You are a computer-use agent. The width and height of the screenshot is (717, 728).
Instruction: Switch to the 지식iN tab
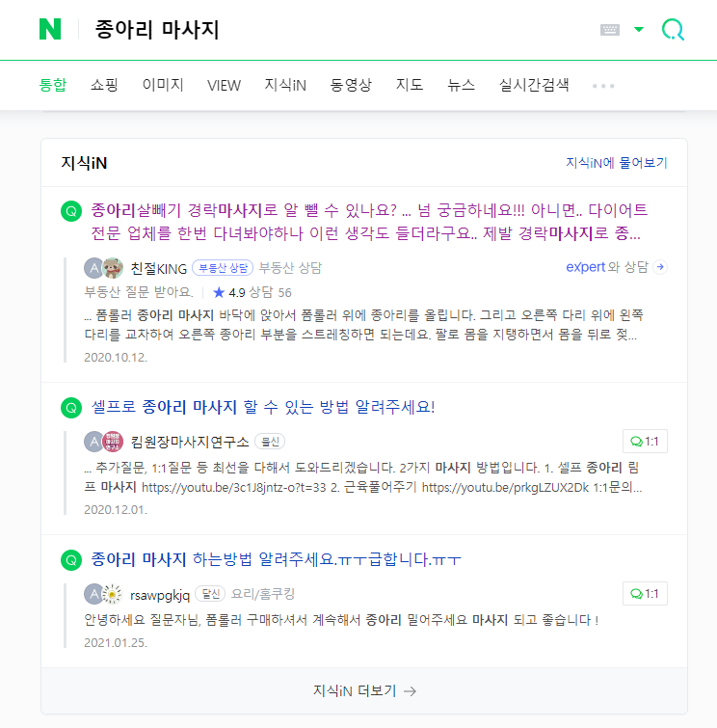285,86
